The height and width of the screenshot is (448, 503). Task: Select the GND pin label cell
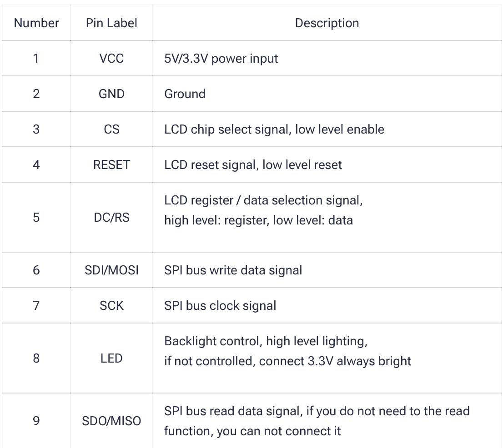click(111, 94)
